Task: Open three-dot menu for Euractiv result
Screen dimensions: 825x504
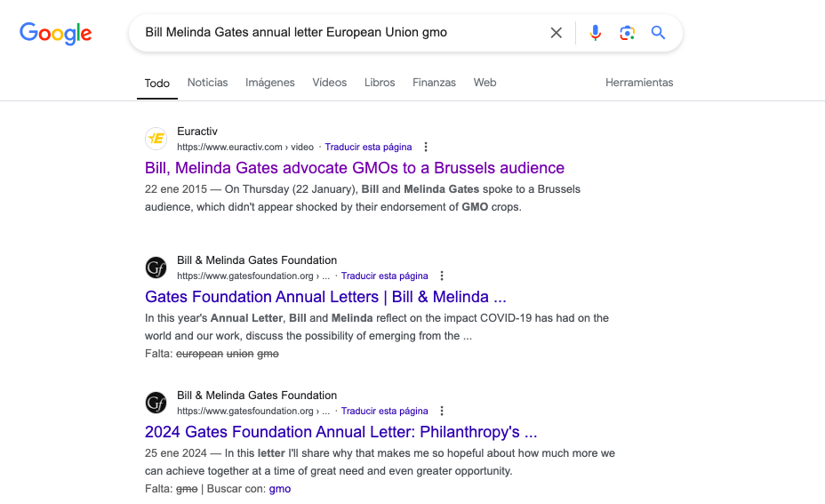Action: (x=426, y=147)
